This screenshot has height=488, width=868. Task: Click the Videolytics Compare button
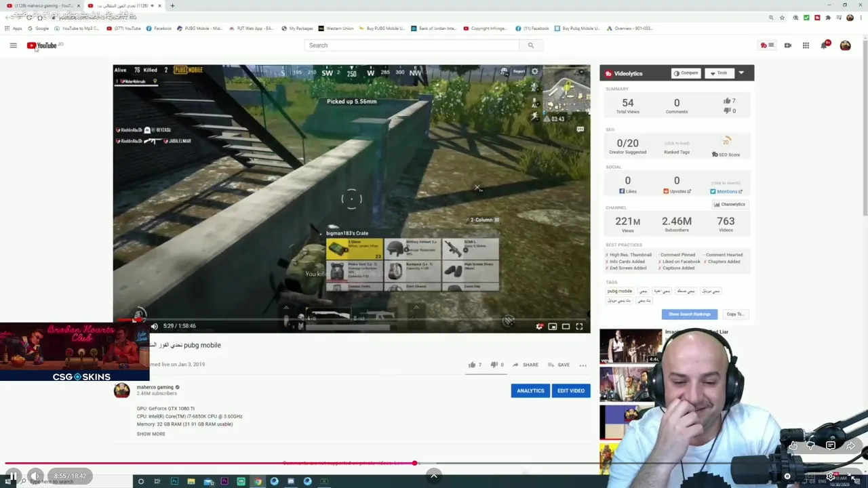coord(686,73)
